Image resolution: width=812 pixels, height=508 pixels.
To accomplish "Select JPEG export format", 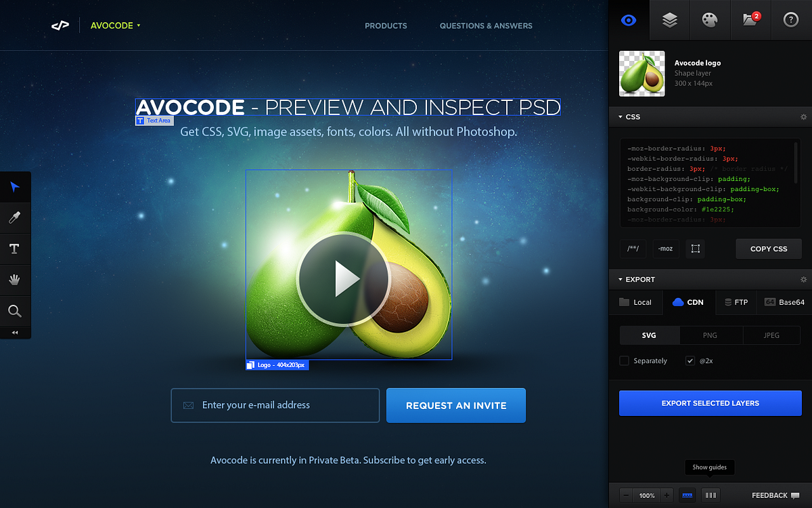I will click(771, 335).
